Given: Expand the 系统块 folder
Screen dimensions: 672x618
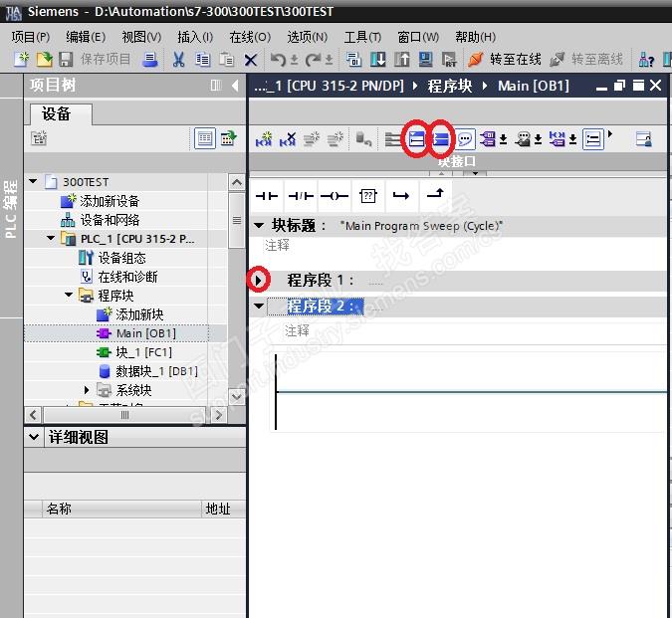Looking at the screenshot, I should [87, 390].
